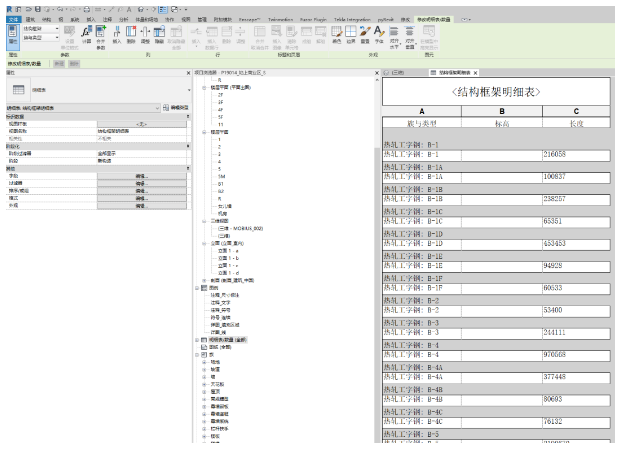This screenshot has height=451, width=624.
Task: Click Print icon in quick access toolbar
Action: click(x=86, y=9)
